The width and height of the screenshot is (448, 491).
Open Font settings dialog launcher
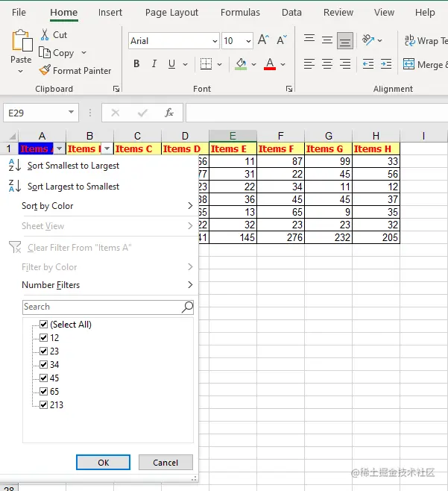point(289,89)
